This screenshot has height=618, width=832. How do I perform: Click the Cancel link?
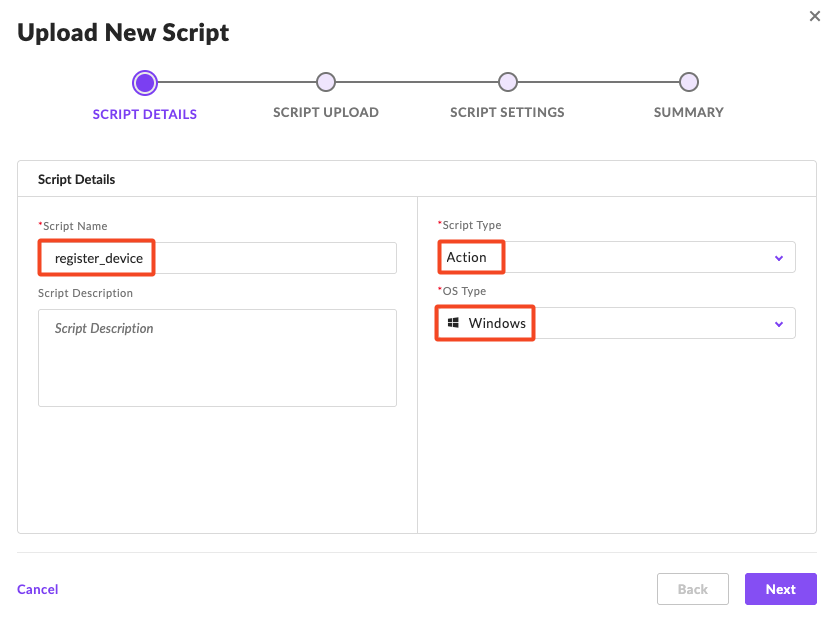point(38,589)
